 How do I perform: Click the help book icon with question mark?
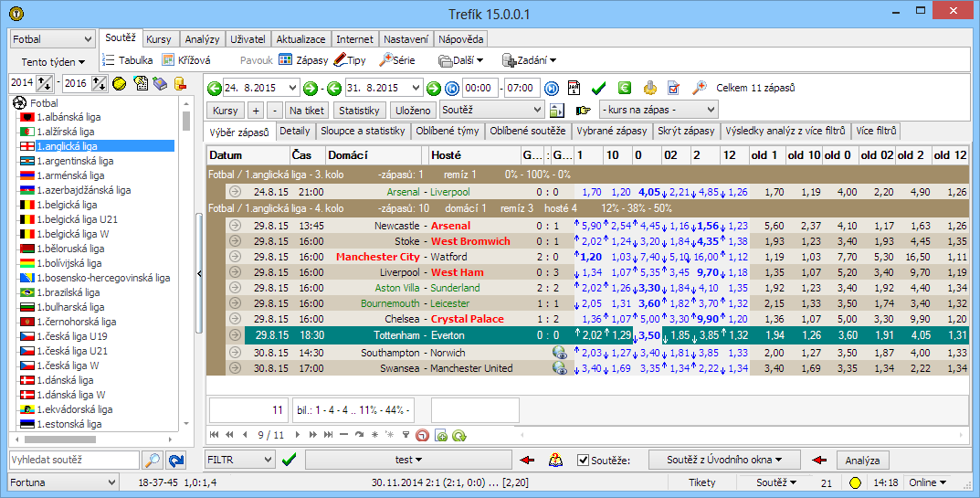coord(555,460)
